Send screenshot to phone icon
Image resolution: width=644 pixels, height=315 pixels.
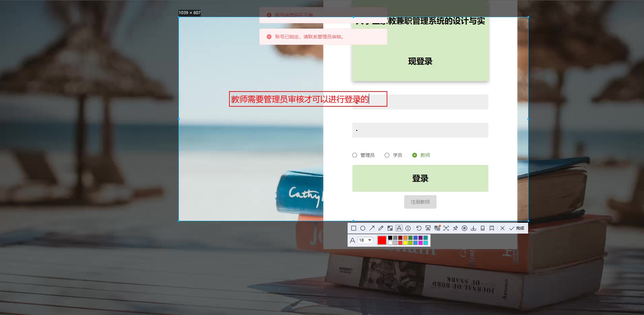coord(483,228)
